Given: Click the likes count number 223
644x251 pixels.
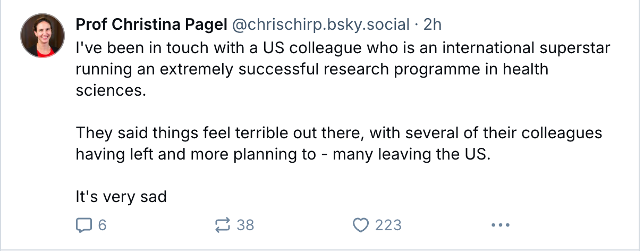Looking at the screenshot, I should 388,225.
